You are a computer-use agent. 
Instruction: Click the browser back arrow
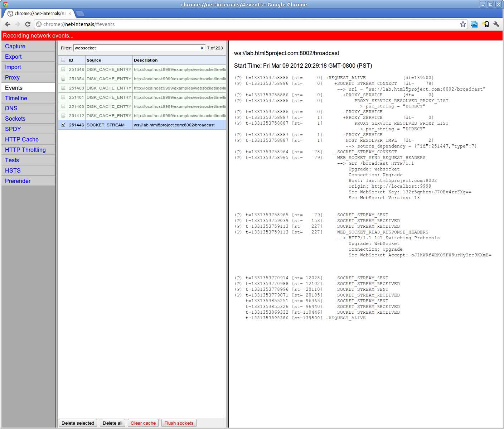tap(8, 24)
